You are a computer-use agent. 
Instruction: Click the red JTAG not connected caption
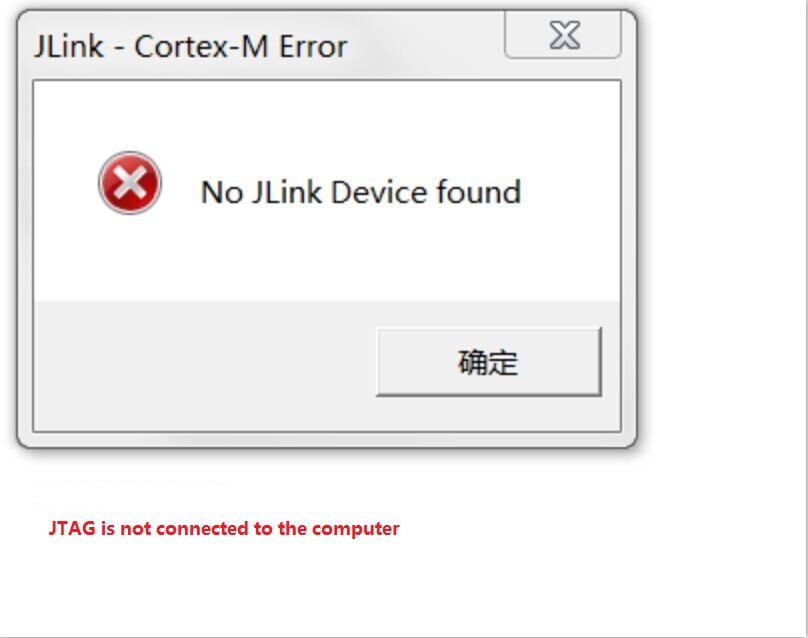224,529
